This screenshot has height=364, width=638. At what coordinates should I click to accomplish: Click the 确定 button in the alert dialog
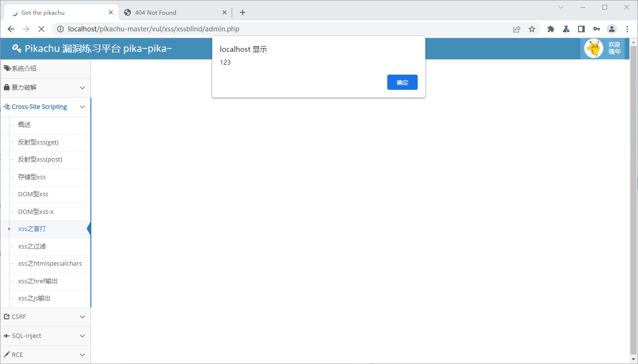402,82
